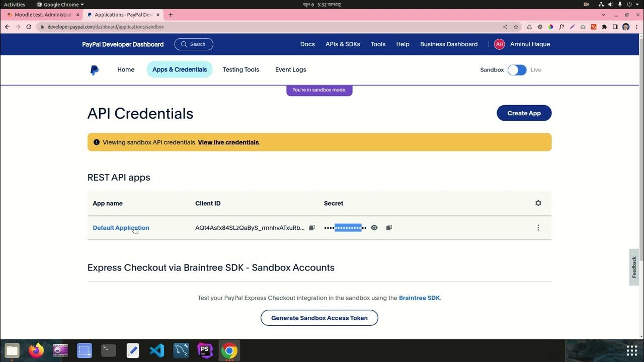The image size is (644, 362).
Task: Open the Google Chrome app menu in the top bar
Action: (60, 5)
